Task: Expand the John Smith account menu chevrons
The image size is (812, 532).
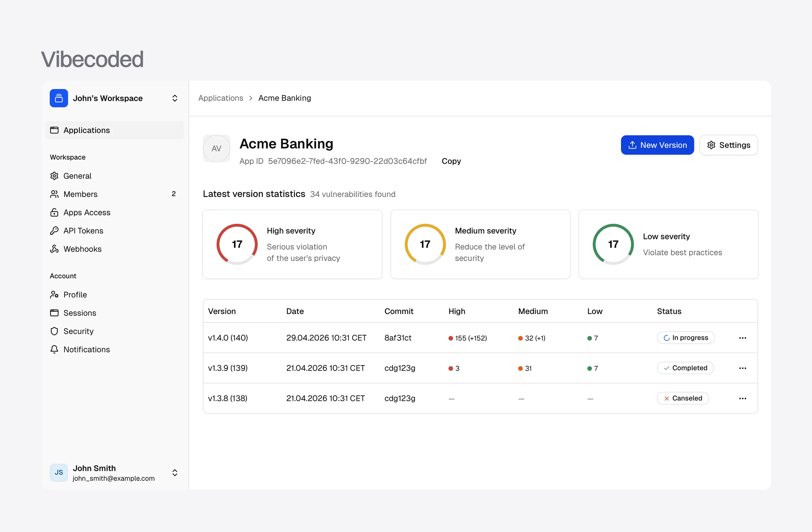Action: (x=175, y=473)
